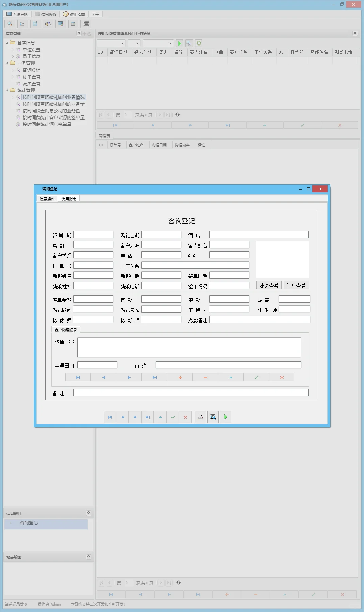Open the 系统导航 main tab

[17, 14]
